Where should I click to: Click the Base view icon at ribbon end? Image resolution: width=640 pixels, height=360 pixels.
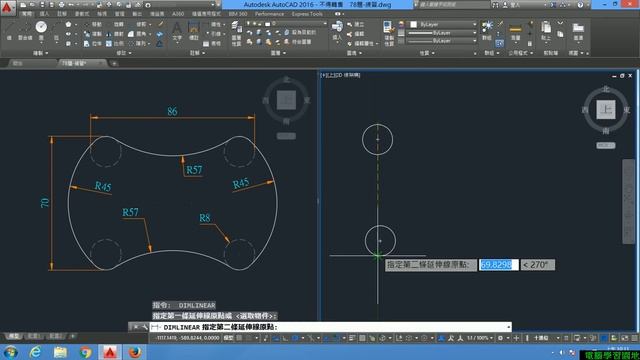[578, 31]
